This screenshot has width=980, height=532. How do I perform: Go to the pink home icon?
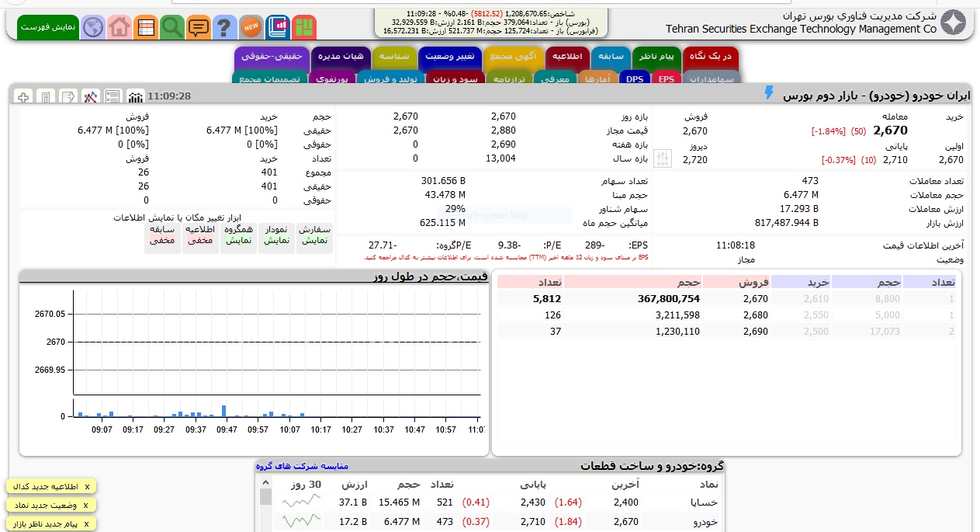coord(119,27)
